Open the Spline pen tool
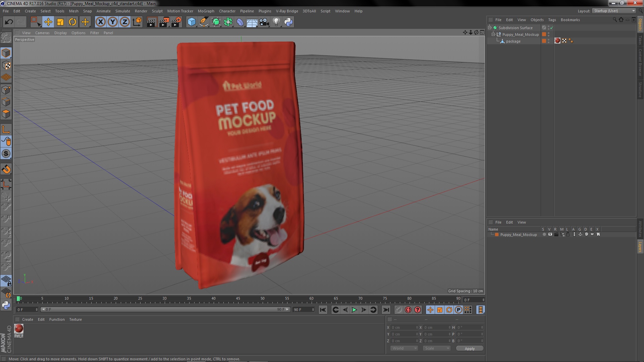 (204, 22)
